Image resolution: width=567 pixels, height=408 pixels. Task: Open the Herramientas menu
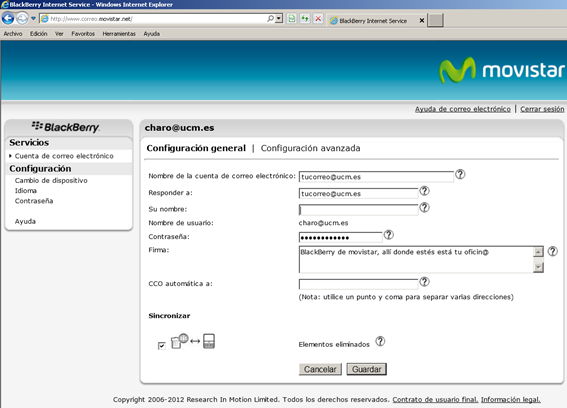click(119, 34)
